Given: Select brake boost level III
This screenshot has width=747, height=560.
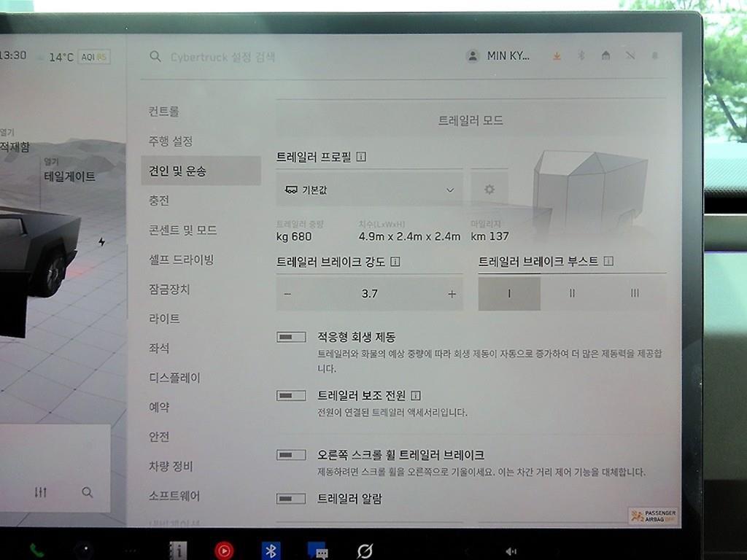Looking at the screenshot, I should [x=635, y=293].
